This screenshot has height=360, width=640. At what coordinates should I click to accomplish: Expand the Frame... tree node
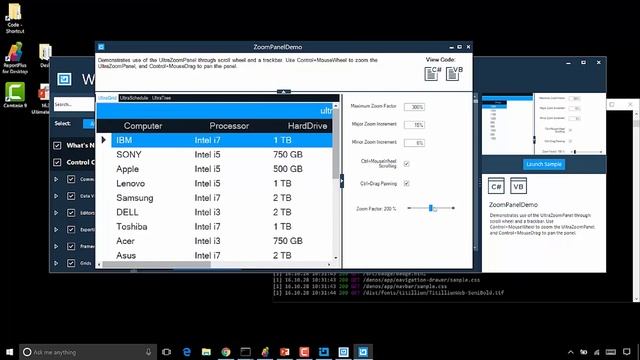click(x=56, y=246)
